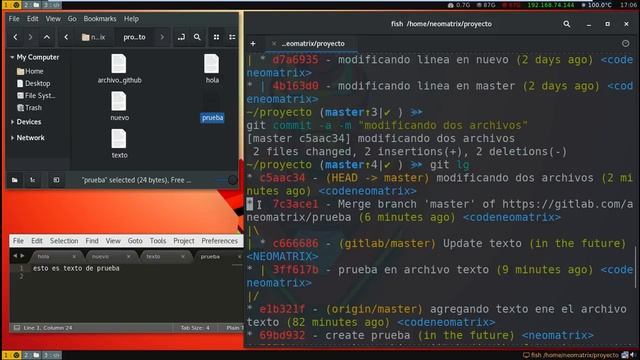Open the Goto menu in editor

click(135, 241)
